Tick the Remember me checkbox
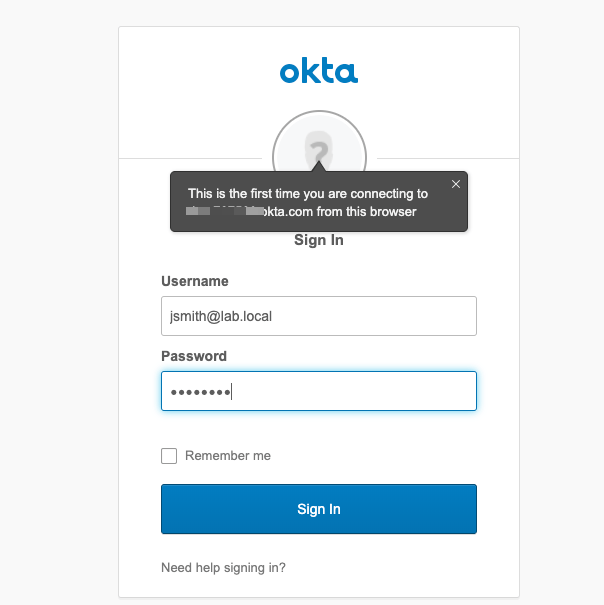604x605 pixels. 169,456
